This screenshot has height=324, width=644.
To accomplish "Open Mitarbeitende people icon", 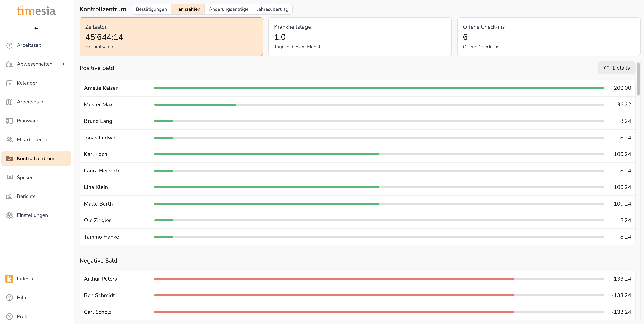I will pos(9,140).
